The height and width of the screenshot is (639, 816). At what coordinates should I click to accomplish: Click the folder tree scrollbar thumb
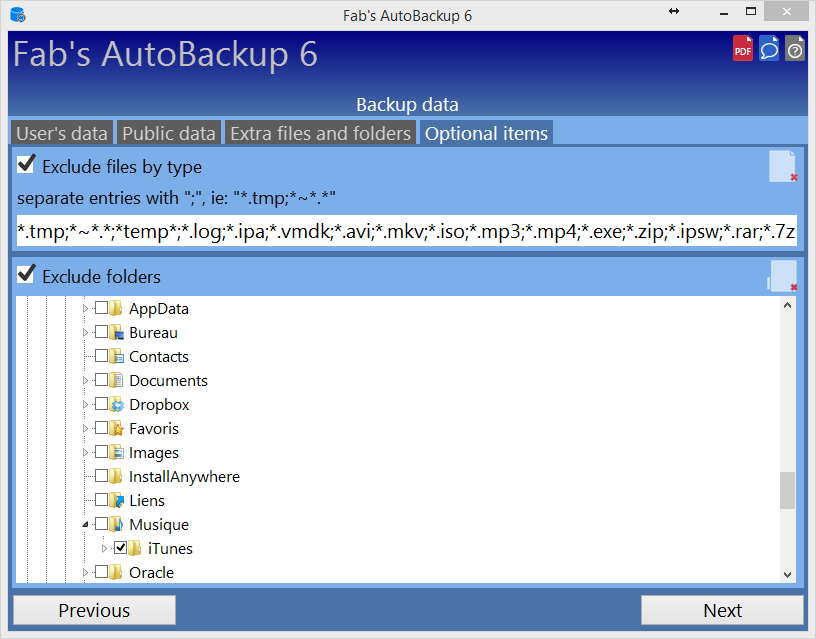coord(787,490)
